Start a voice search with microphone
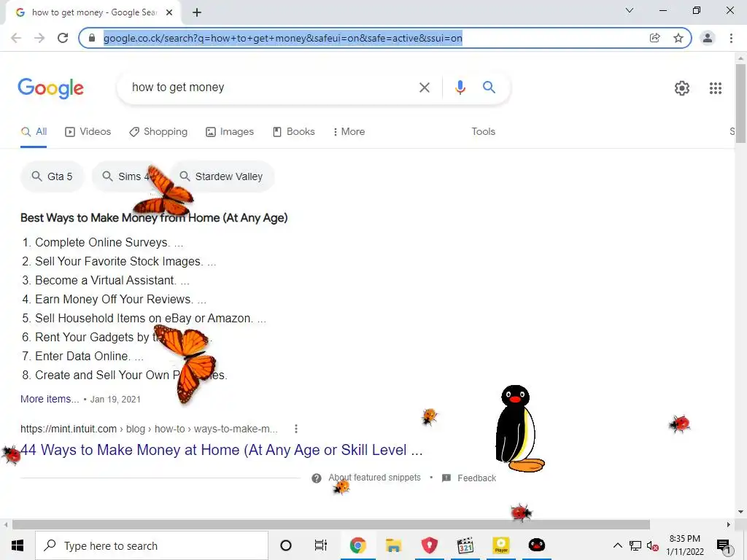 (460, 87)
